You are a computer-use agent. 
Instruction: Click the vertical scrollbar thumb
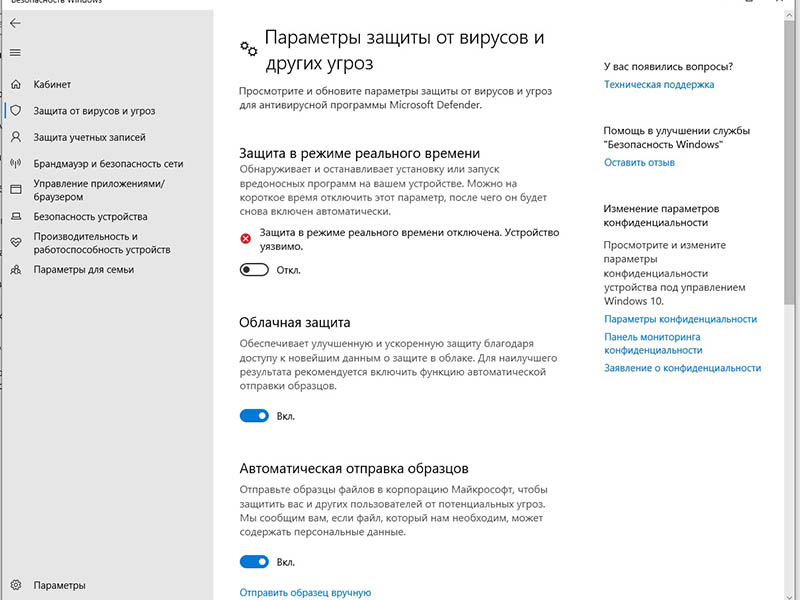point(790,163)
